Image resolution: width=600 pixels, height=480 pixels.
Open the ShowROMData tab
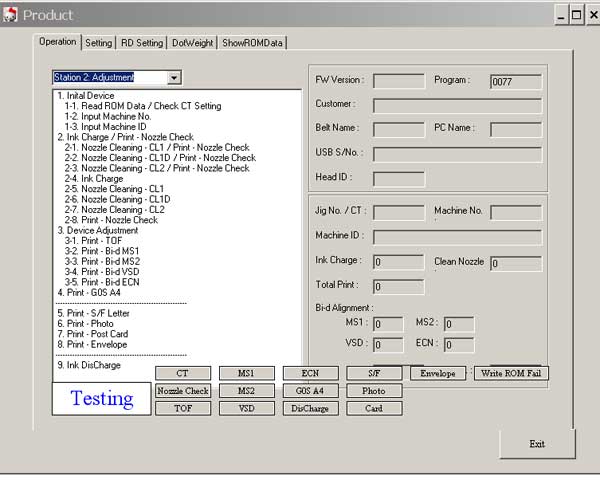click(252, 43)
